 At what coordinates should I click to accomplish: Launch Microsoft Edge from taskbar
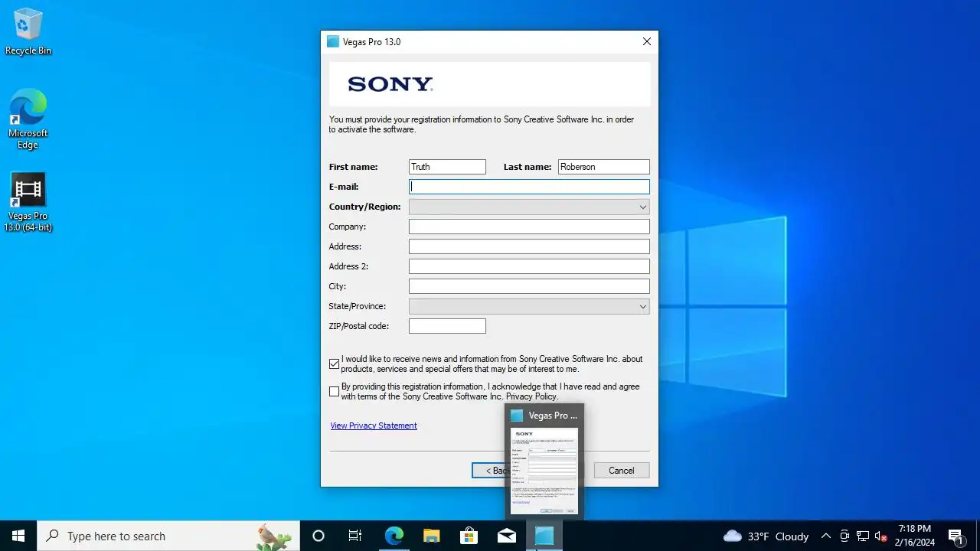point(394,536)
